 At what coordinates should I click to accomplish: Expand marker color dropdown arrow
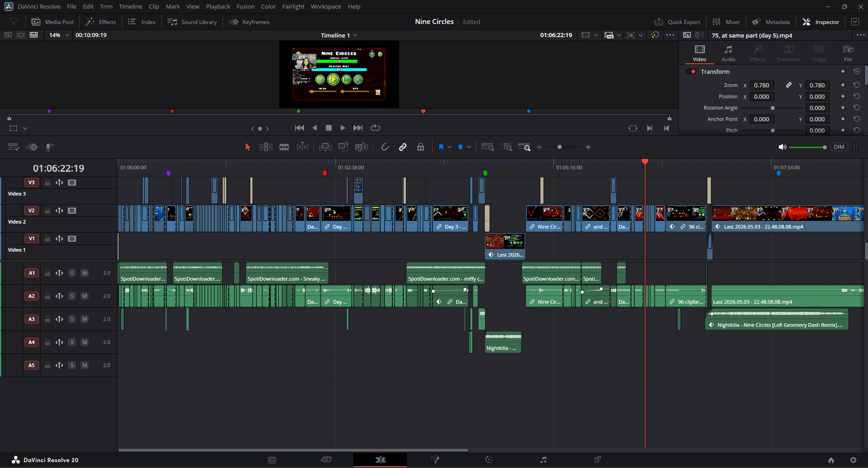tap(469, 147)
